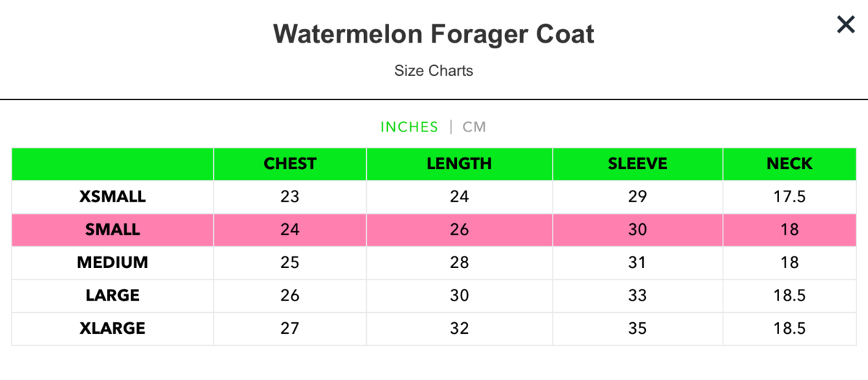868x380 pixels.
Task: Select the MEDIUM size row label
Action: (113, 262)
